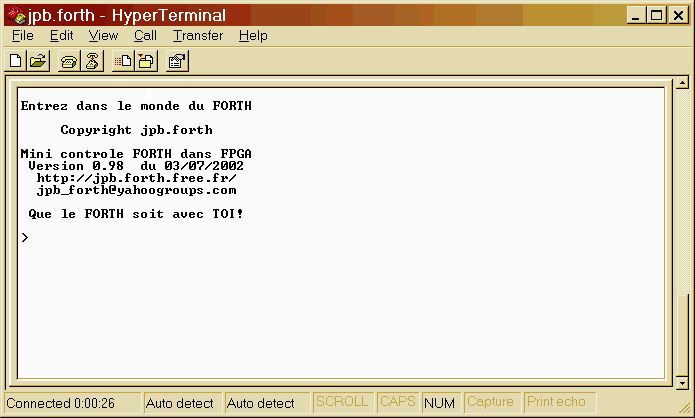This screenshot has width=695, height=418.
Task: Open the View menu
Action: 103,35
